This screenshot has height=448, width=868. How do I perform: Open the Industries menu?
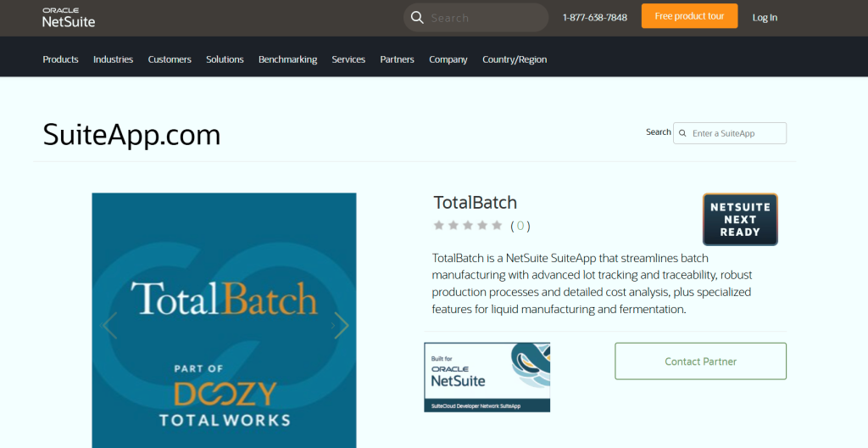tap(113, 59)
